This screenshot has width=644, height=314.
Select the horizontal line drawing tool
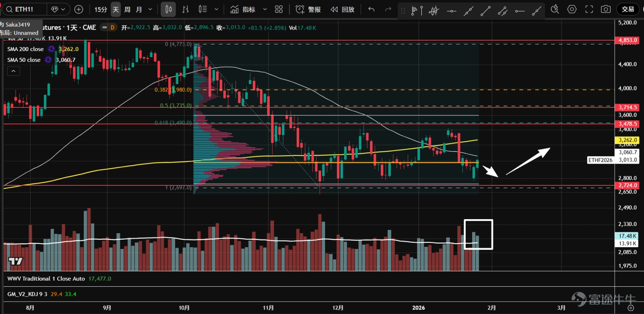pyautogui.click(x=451, y=11)
